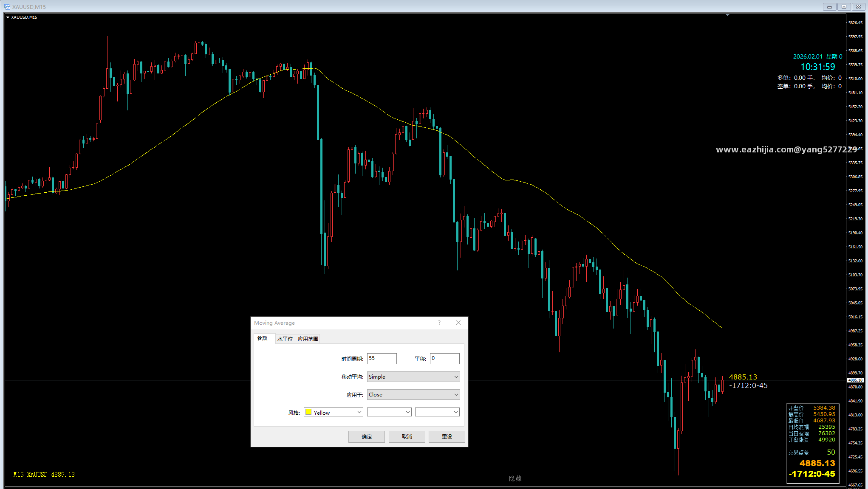868x489 pixels.
Task: Click the 最低价 4687.93 row
Action: pyautogui.click(x=811, y=420)
